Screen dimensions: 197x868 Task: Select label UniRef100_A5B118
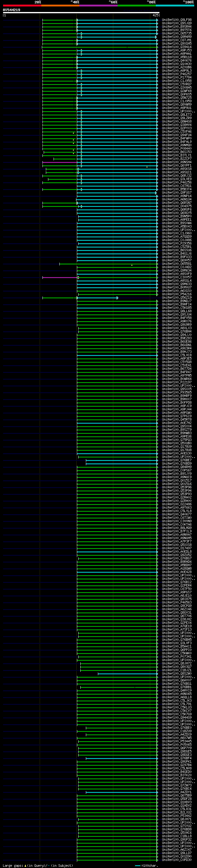coord(177,57)
